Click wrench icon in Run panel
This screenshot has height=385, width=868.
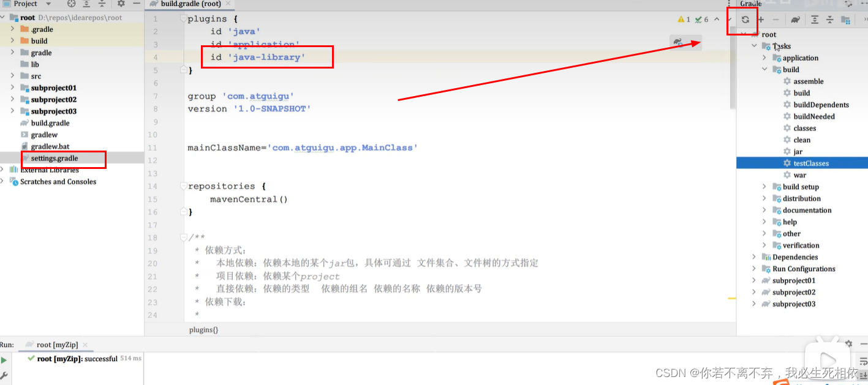(4, 375)
